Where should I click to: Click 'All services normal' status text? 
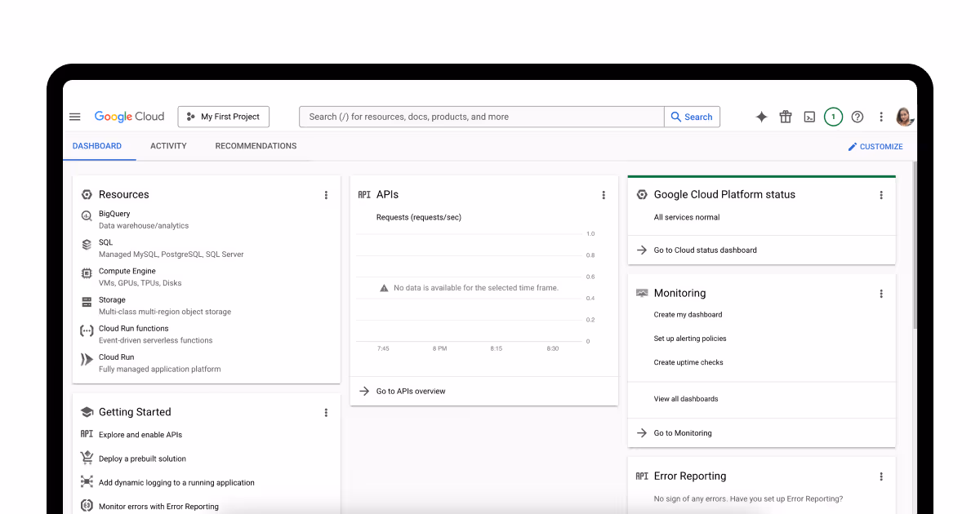(x=687, y=217)
